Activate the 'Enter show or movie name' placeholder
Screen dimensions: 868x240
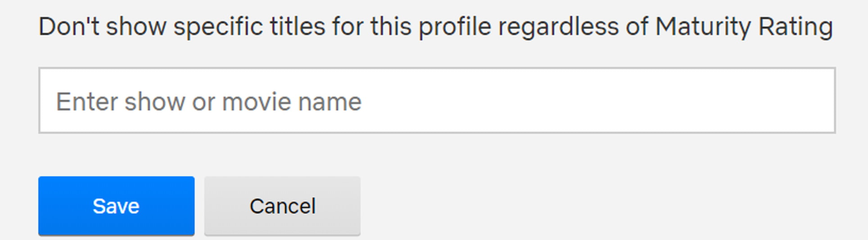(208, 102)
